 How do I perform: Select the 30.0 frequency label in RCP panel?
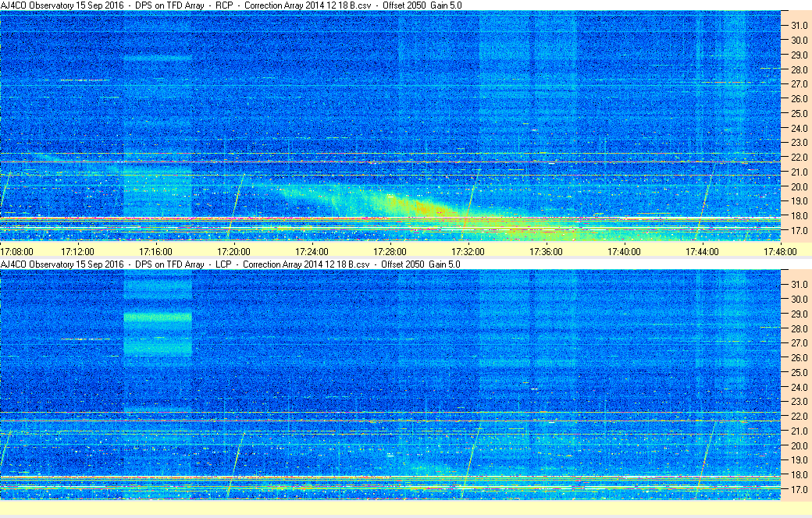point(799,41)
